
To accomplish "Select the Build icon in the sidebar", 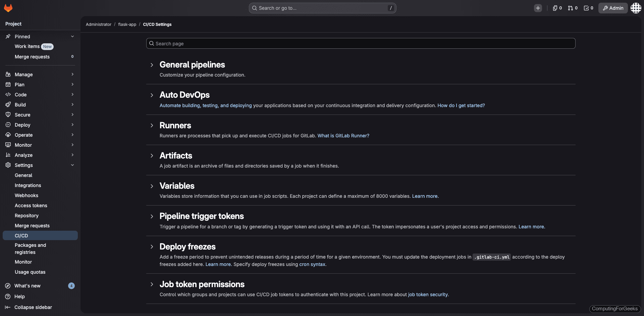I will (8, 104).
